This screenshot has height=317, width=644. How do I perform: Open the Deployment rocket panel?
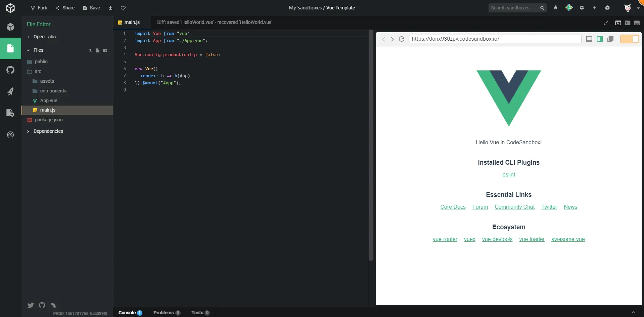tap(10, 91)
